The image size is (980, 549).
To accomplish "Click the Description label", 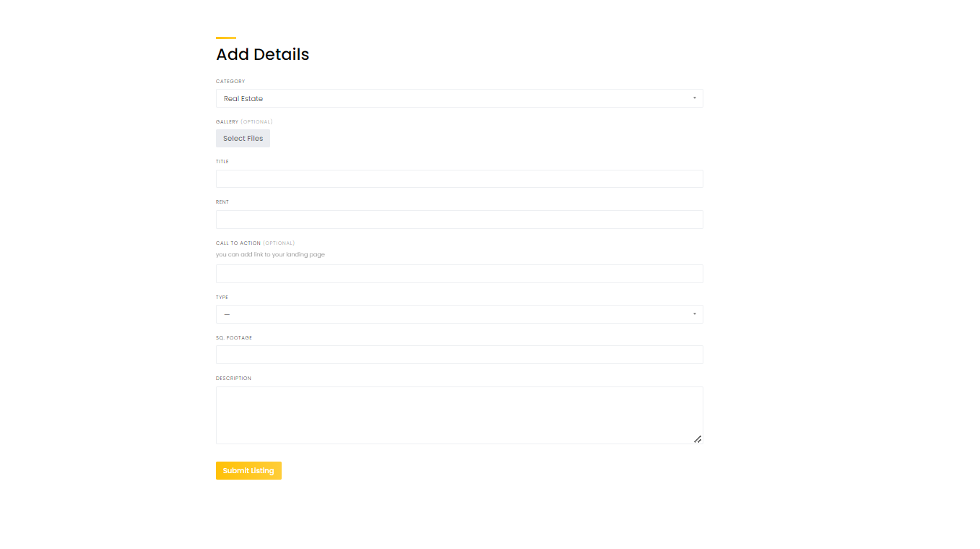I will 233,379.
